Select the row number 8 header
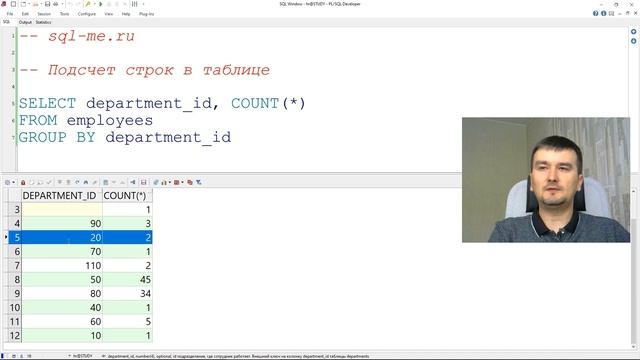The height and width of the screenshot is (360, 640). tap(15, 280)
